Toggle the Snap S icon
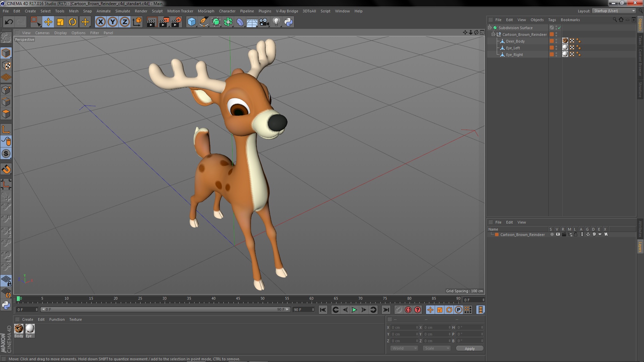This screenshot has height=362, width=644. tap(6, 154)
